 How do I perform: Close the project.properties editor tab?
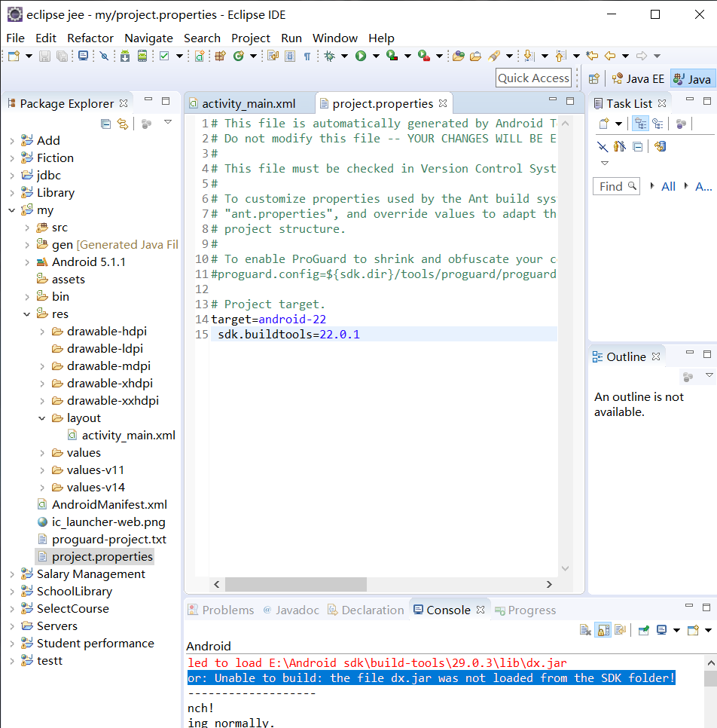pos(443,103)
